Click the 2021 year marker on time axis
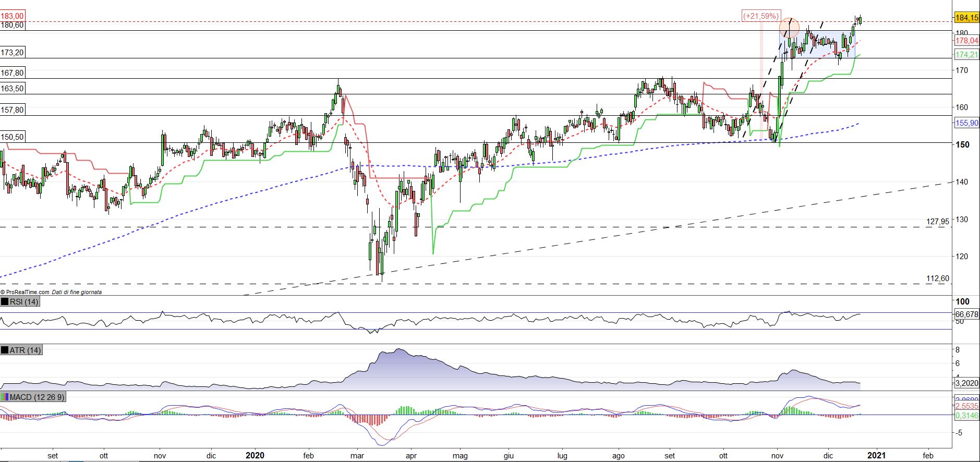Image resolution: width=980 pixels, height=462 pixels. click(x=876, y=455)
